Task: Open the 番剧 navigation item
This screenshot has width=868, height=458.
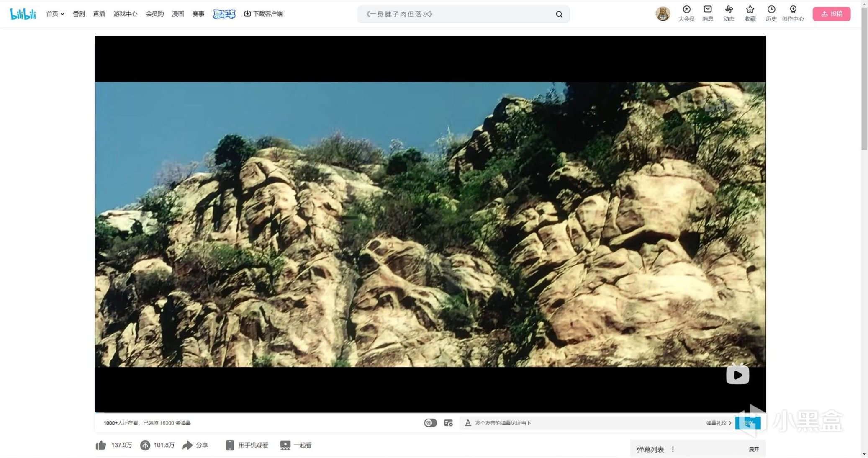Action: [x=79, y=14]
